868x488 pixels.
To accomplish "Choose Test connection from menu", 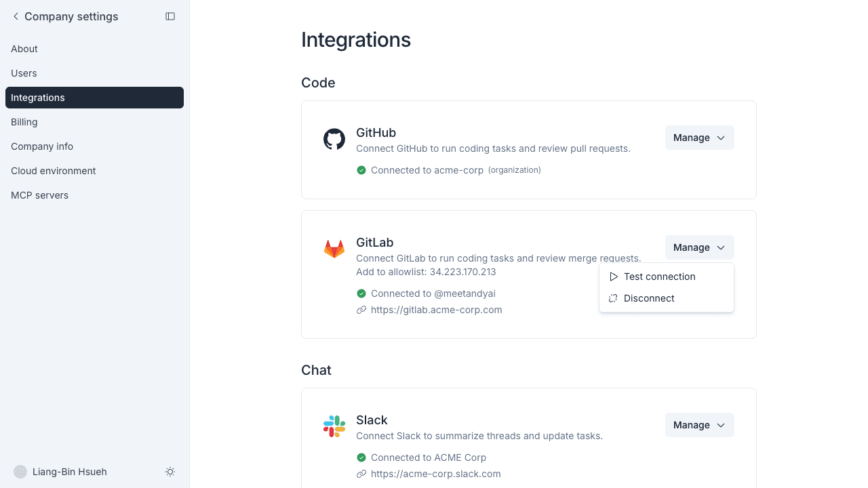I will coord(667,277).
